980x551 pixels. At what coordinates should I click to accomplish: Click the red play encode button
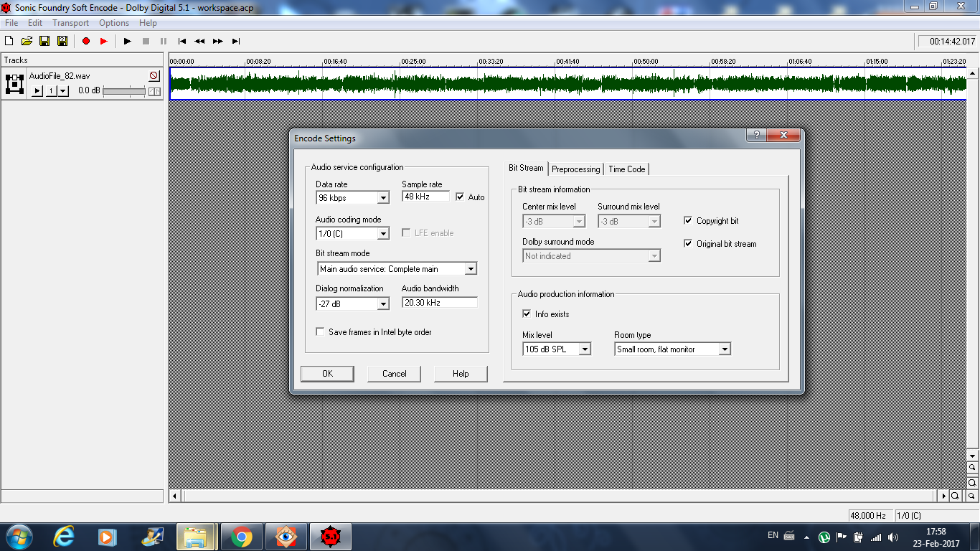pos(103,42)
